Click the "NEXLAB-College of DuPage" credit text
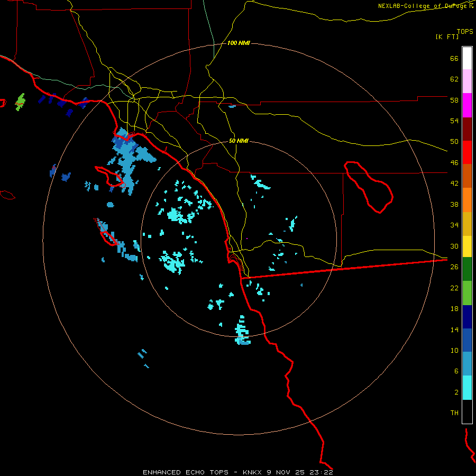This screenshot has height=476, width=476. click(423, 6)
